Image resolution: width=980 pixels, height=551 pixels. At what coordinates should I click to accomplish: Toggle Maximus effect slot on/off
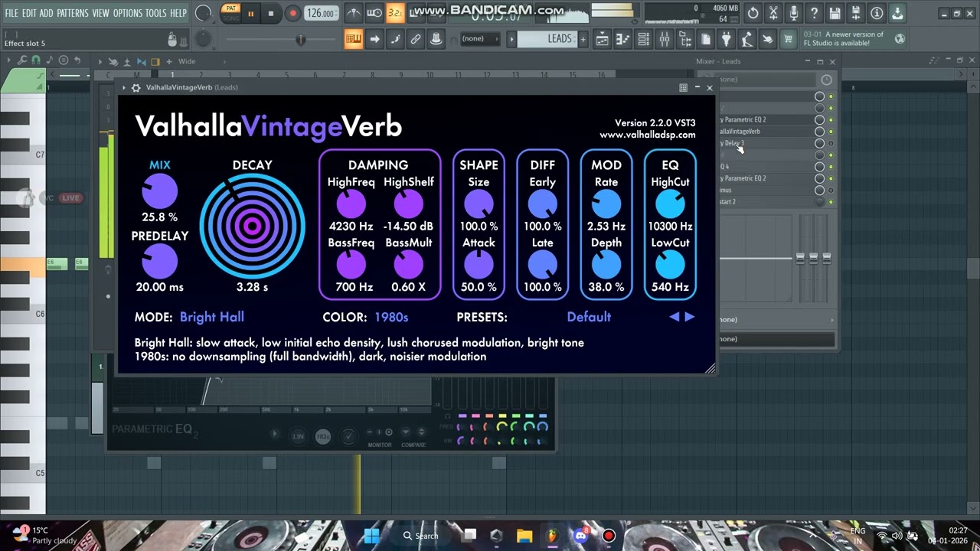tap(831, 191)
